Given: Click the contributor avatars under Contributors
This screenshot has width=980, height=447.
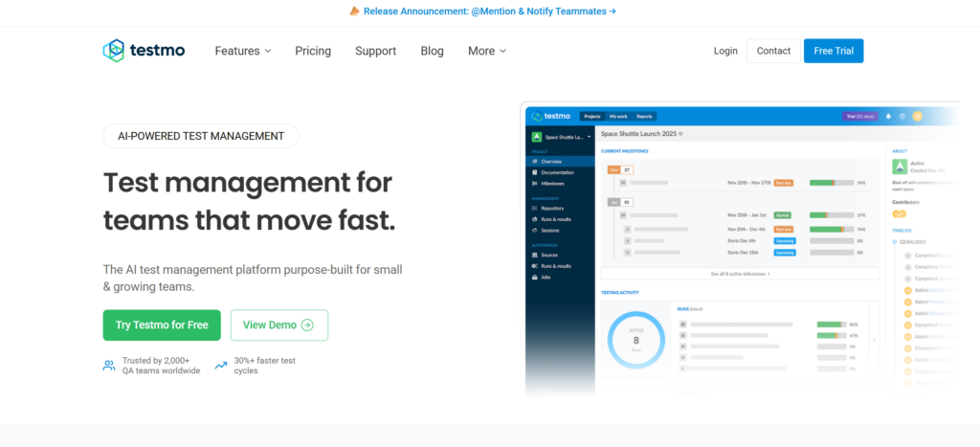Looking at the screenshot, I should pyautogui.click(x=899, y=213).
